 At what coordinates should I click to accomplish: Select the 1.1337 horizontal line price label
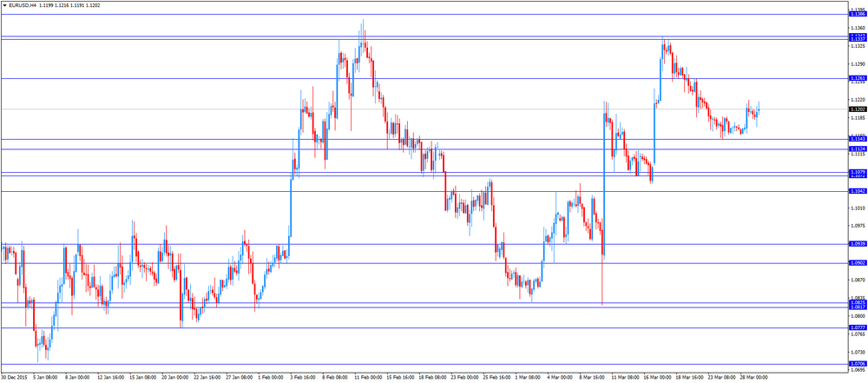859,40
